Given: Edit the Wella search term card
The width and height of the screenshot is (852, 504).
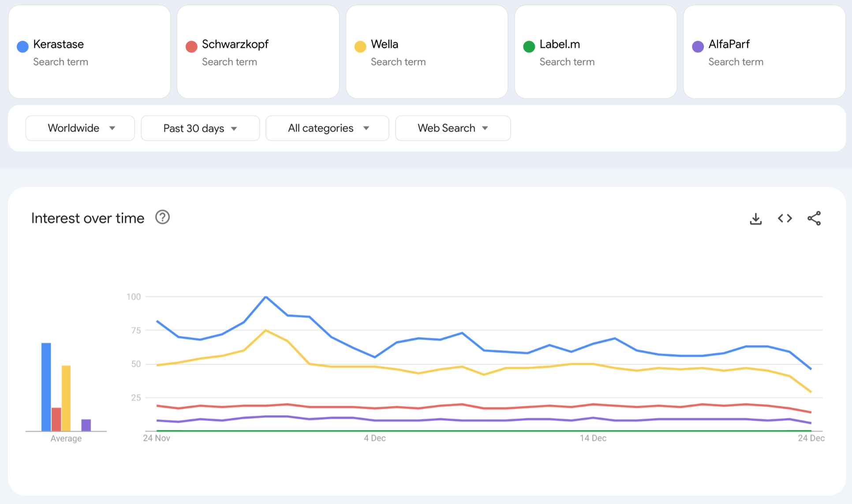Looking at the screenshot, I should [x=427, y=52].
